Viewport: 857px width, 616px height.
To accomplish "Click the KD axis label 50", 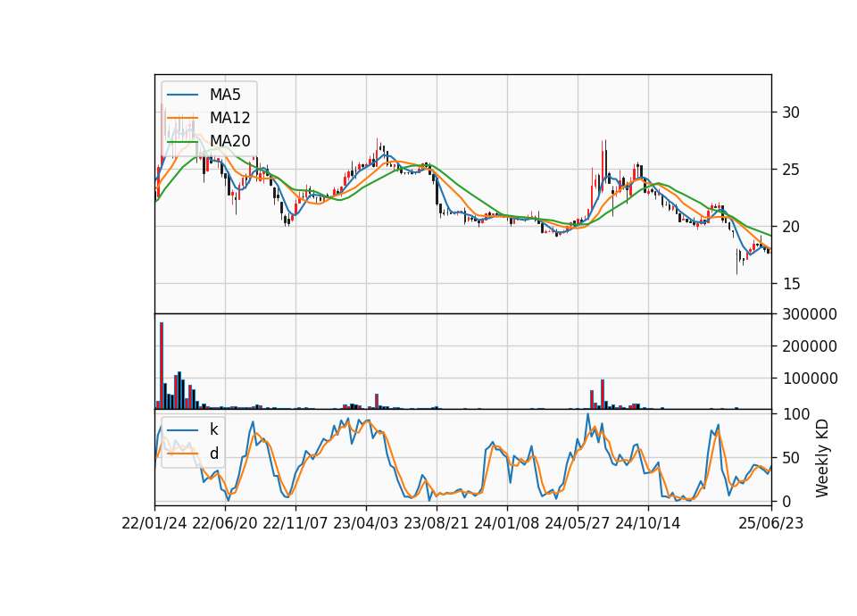I will 792,458.
